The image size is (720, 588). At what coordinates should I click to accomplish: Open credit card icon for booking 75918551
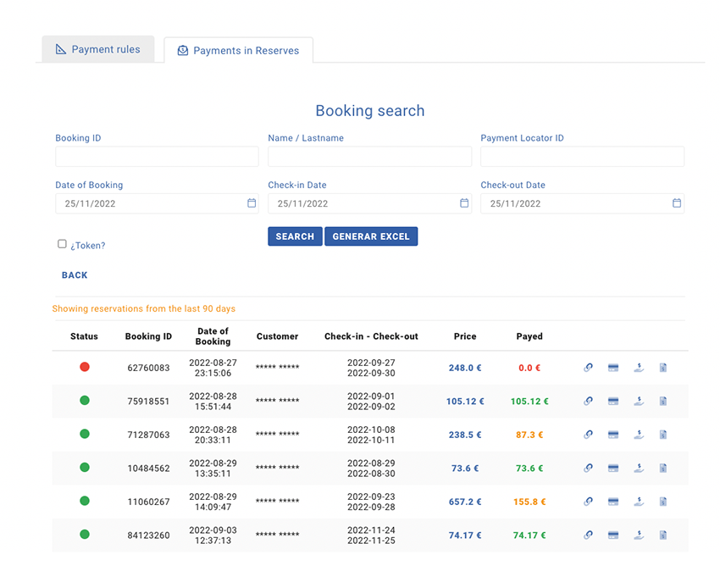pos(613,401)
